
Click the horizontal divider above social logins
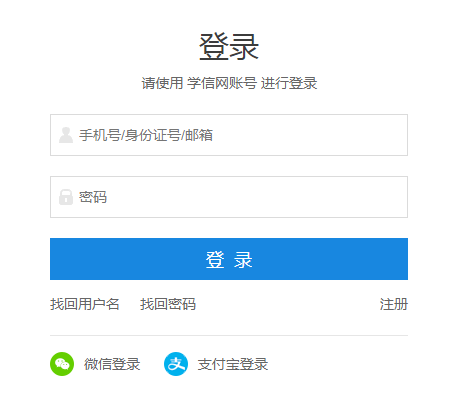pyautogui.click(x=229, y=335)
